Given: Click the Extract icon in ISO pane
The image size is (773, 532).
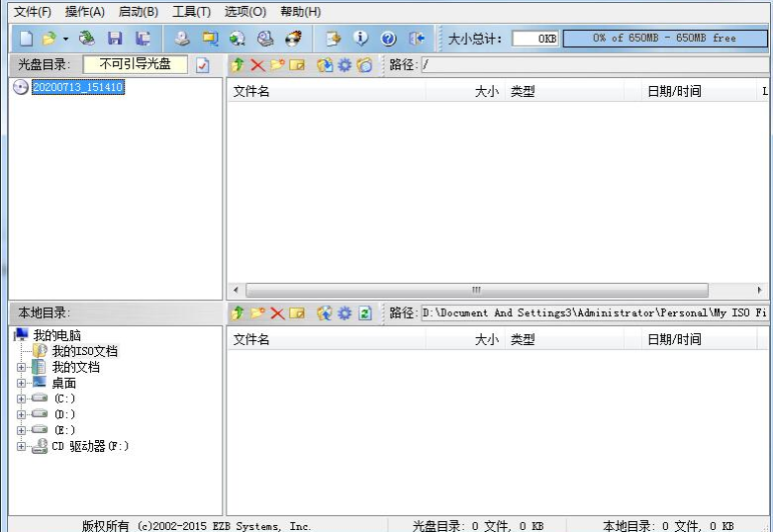Looking at the screenshot, I should pyautogui.click(x=325, y=65).
